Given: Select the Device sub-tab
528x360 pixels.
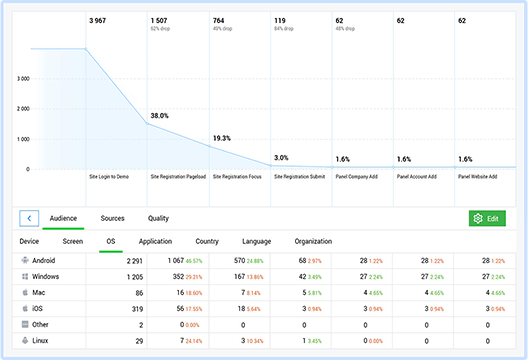Looking at the screenshot, I should (x=29, y=241).
